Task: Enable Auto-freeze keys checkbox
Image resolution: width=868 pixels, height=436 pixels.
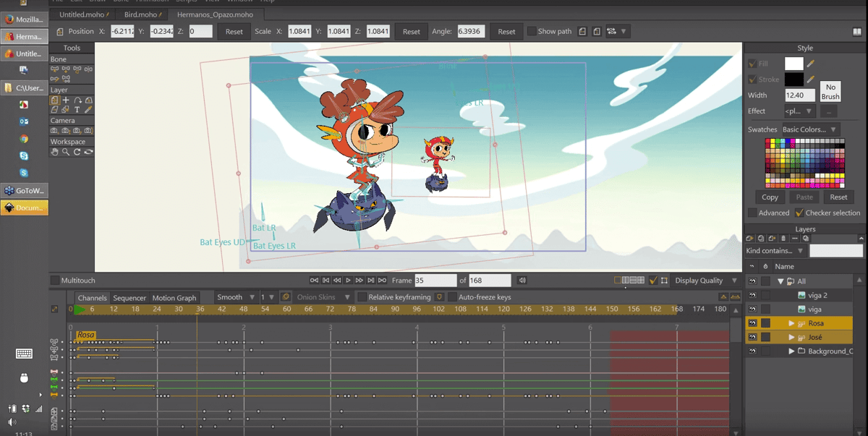Action: 452,297
